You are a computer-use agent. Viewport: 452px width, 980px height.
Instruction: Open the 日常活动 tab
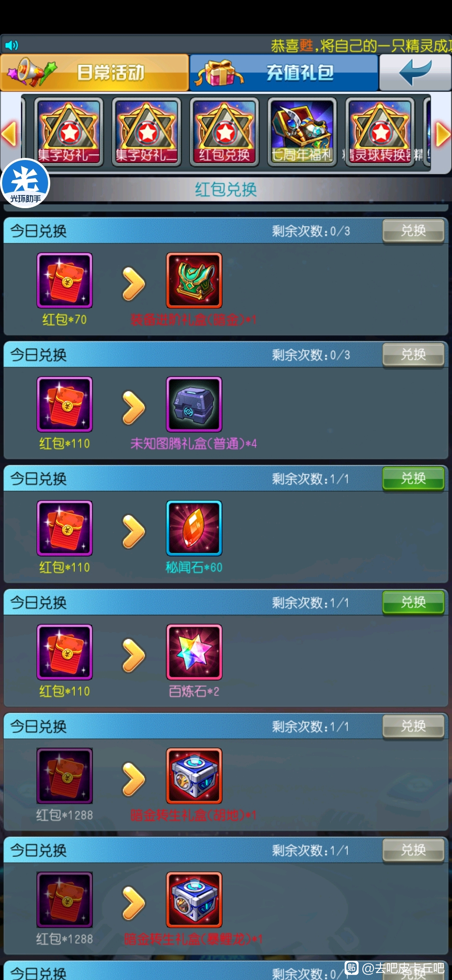tap(95, 72)
